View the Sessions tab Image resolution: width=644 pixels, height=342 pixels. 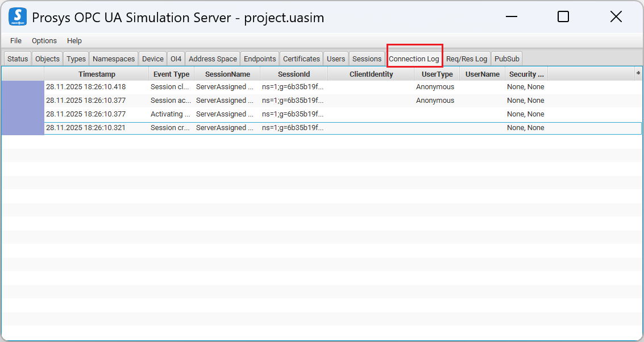(x=367, y=59)
